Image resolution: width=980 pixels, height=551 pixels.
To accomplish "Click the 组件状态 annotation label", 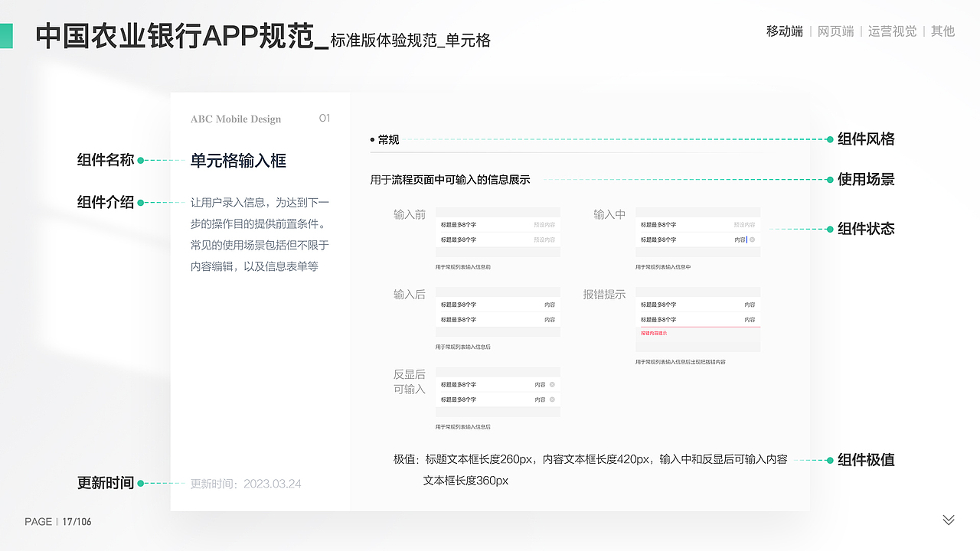I will click(866, 229).
